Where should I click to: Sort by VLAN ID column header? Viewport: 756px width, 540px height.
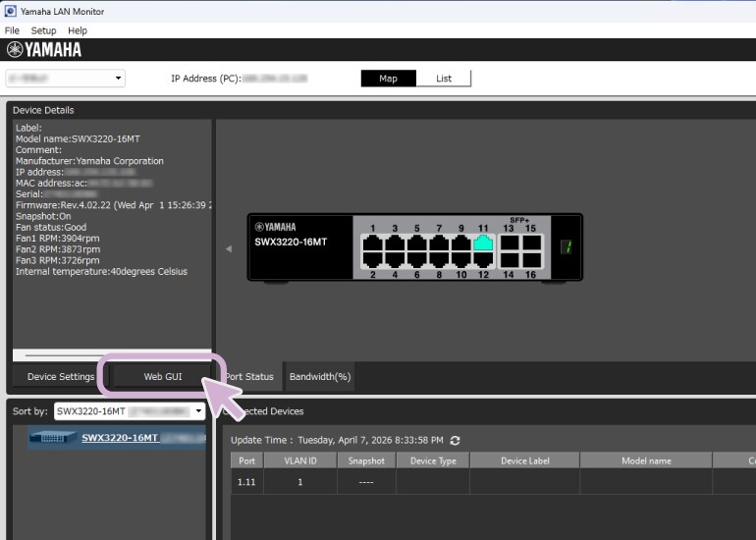(300, 460)
